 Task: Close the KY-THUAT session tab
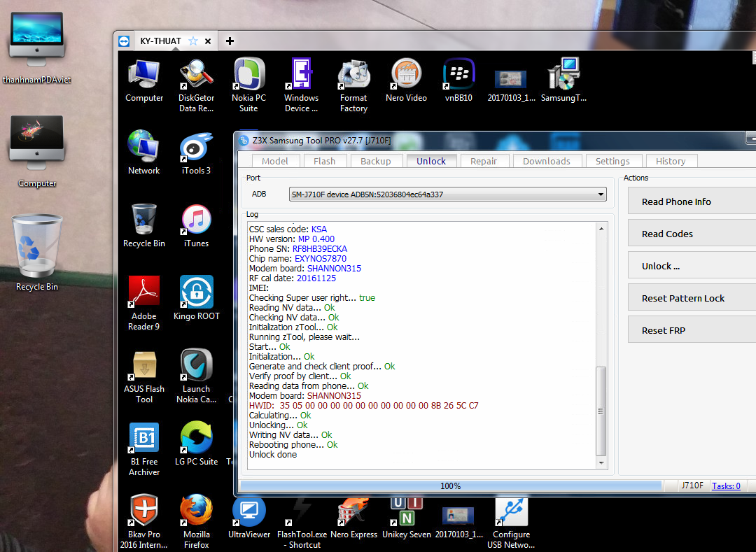pos(208,41)
